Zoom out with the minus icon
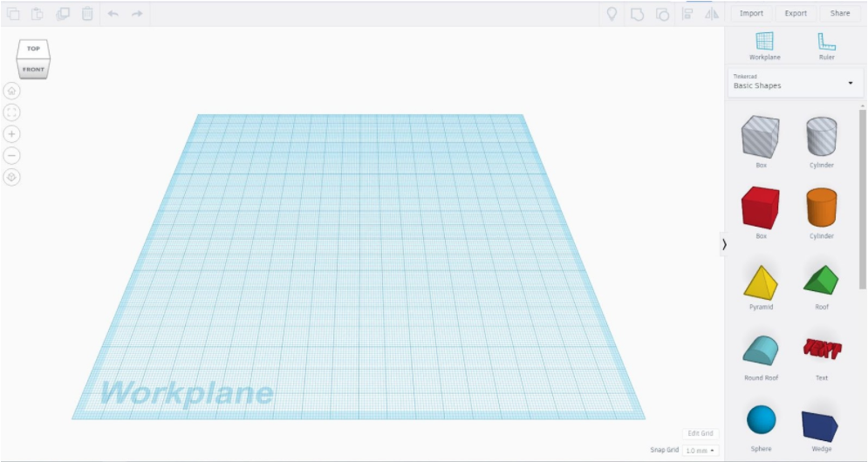 [x=12, y=155]
